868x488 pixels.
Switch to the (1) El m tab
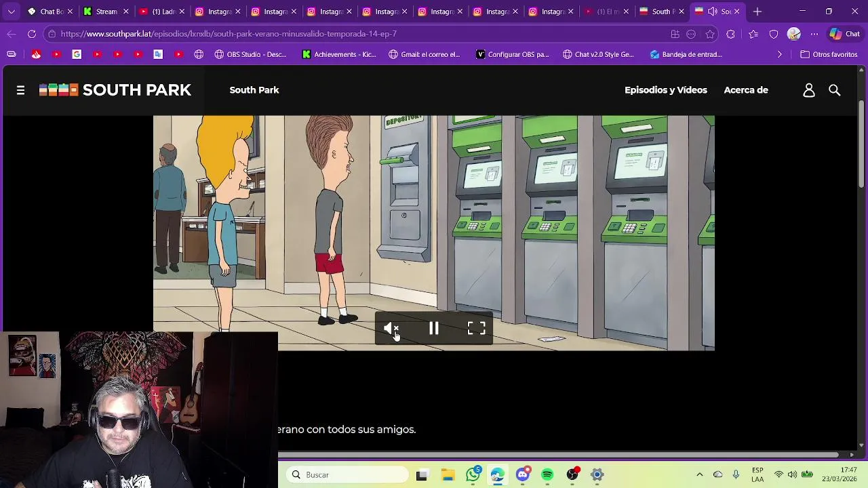(606, 12)
